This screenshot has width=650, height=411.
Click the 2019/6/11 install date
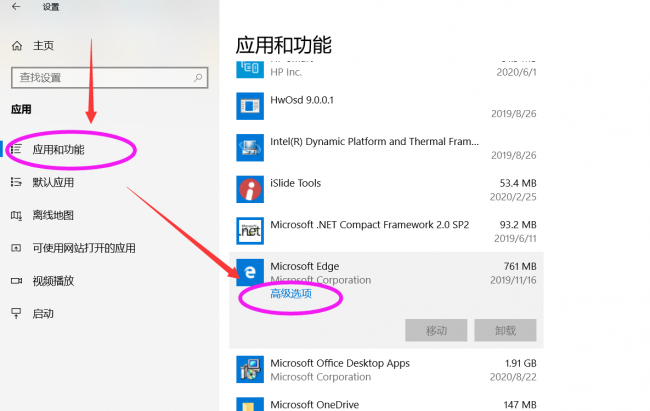click(x=515, y=238)
